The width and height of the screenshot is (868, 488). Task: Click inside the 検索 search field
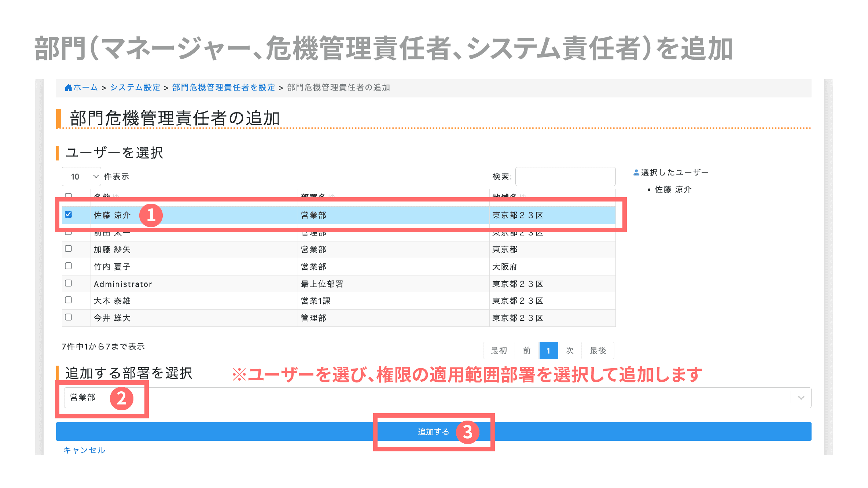click(565, 176)
